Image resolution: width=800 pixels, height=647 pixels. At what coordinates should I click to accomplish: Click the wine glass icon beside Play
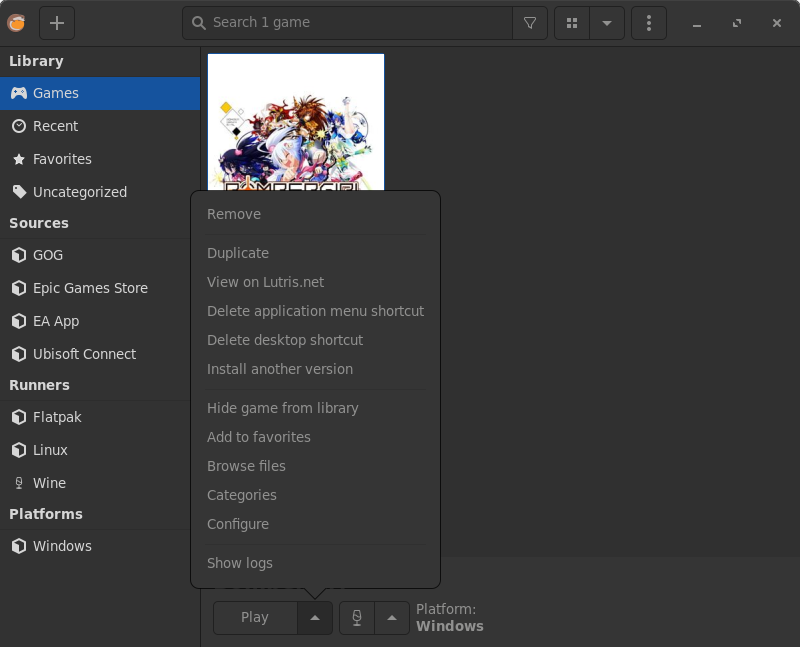pyautogui.click(x=356, y=618)
